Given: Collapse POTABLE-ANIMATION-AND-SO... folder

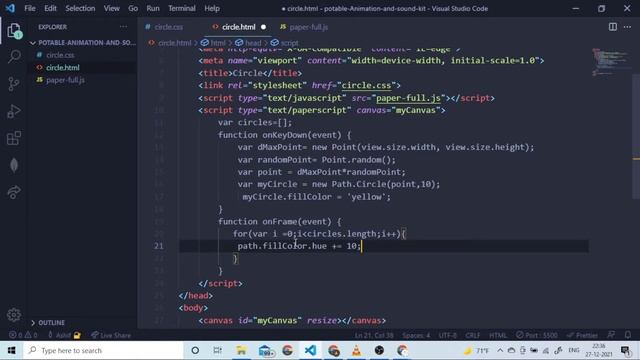Looking at the screenshot, I should [83, 42].
